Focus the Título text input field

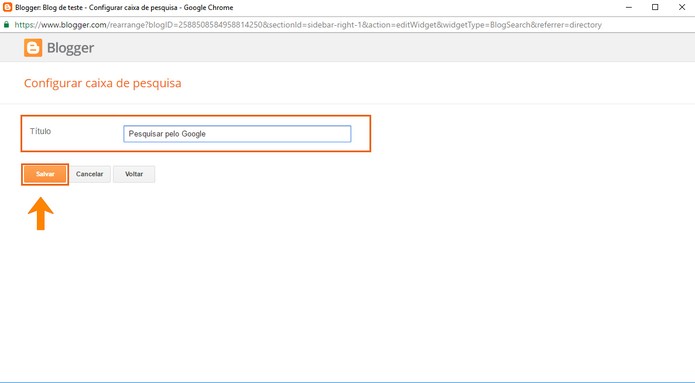pyautogui.click(x=237, y=134)
